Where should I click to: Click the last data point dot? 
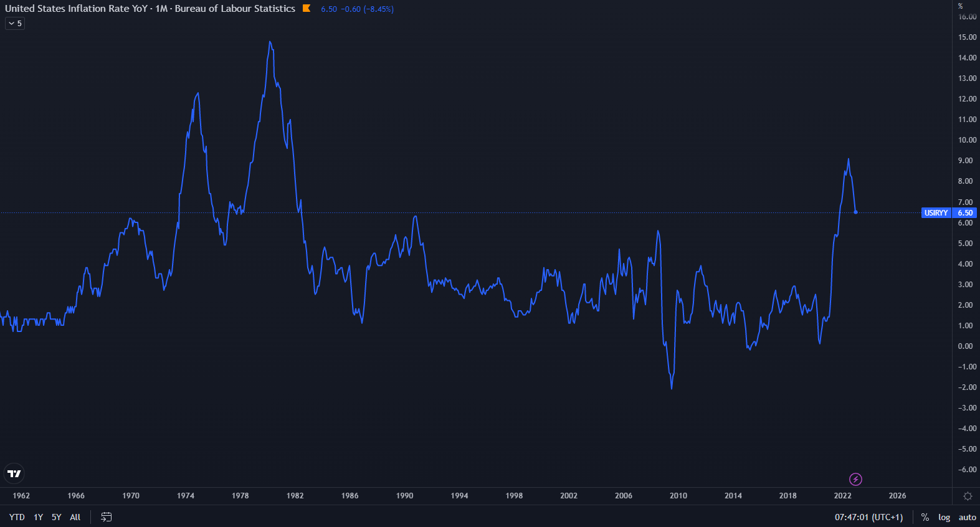pos(855,212)
